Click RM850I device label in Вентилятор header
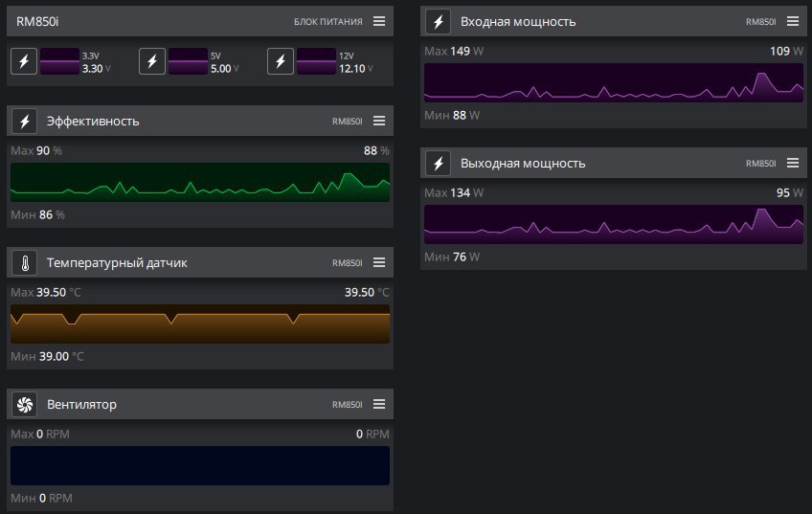This screenshot has height=514, width=812. (x=348, y=404)
